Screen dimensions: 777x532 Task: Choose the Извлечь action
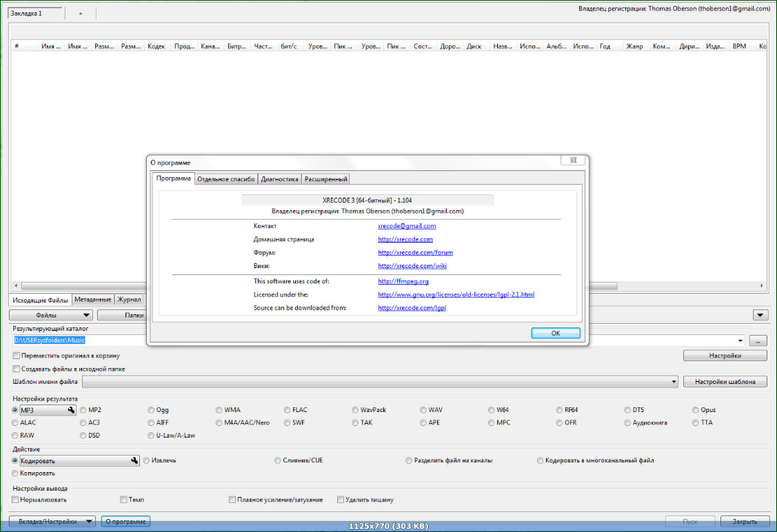pos(160,461)
